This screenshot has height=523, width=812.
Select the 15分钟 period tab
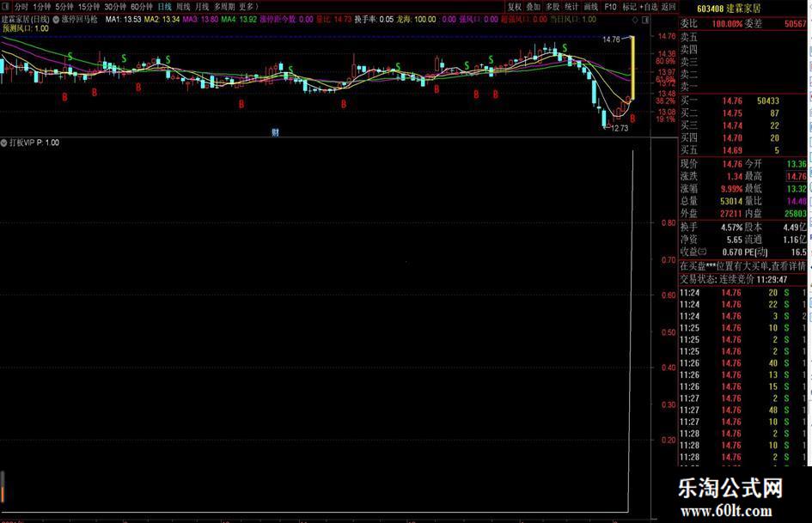coord(89,7)
